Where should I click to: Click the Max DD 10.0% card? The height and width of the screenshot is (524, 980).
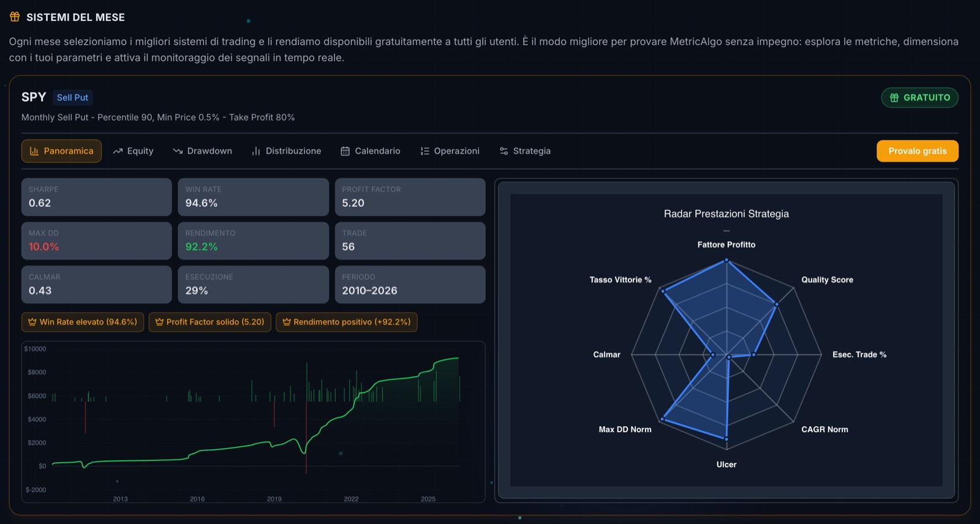(x=97, y=241)
